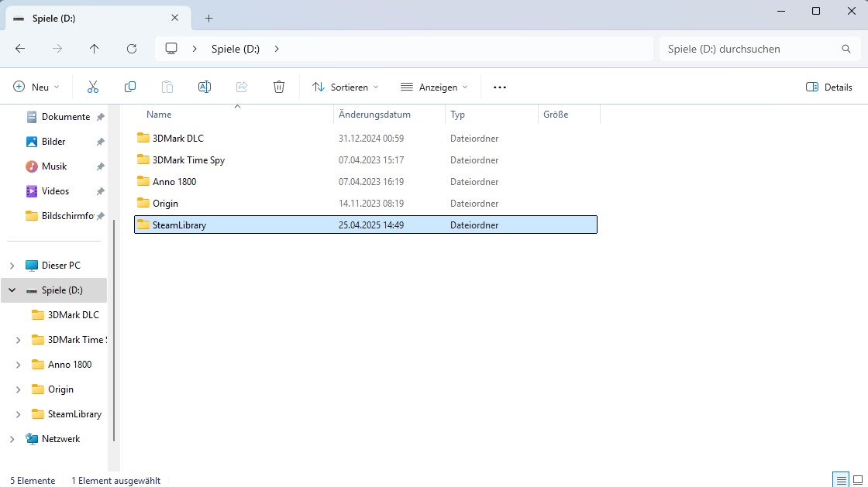Image resolution: width=868 pixels, height=487 pixels.
Task: Collapse the Spiele (D:) tree node
Action: (11, 290)
